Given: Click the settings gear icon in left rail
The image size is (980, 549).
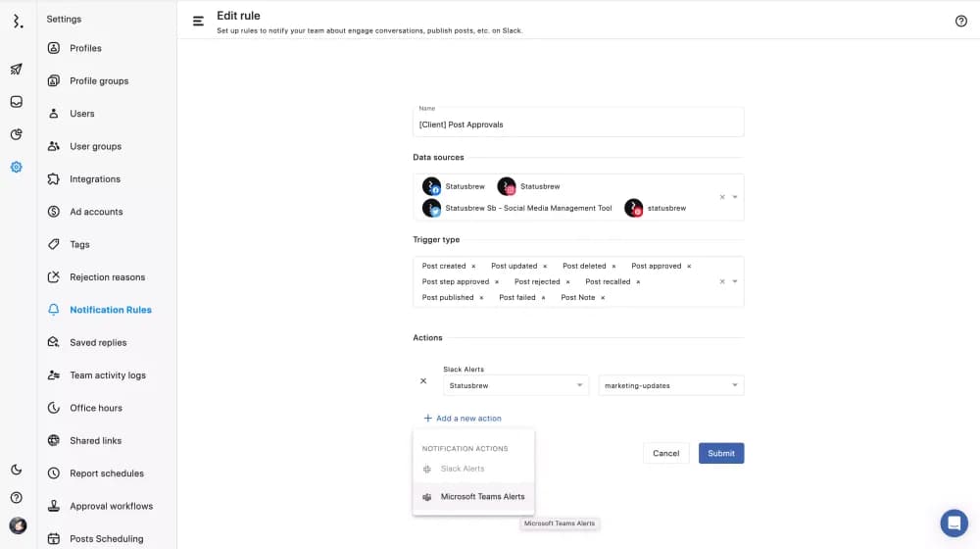Looking at the screenshot, I should 17,167.
